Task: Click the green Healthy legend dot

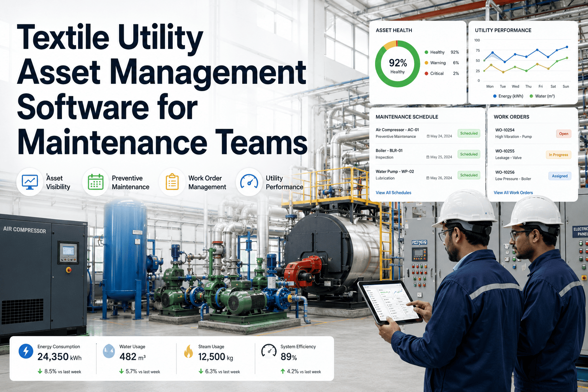Action: (426, 52)
